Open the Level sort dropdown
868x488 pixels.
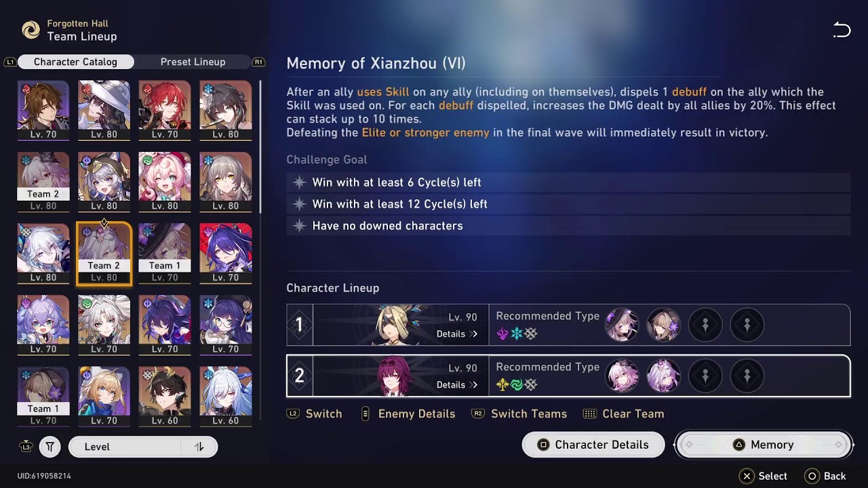[143, 447]
